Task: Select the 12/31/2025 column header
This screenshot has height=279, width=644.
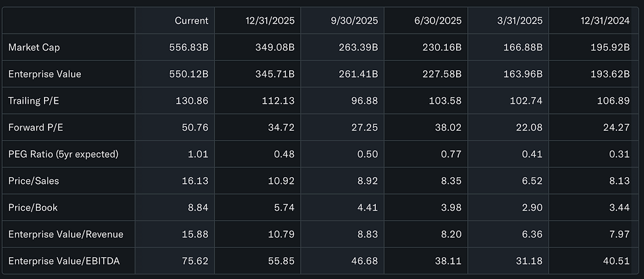Action: [x=267, y=20]
